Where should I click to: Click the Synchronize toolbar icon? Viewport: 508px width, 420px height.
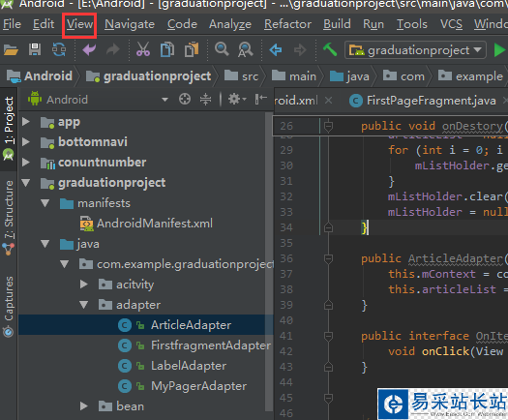(59, 50)
